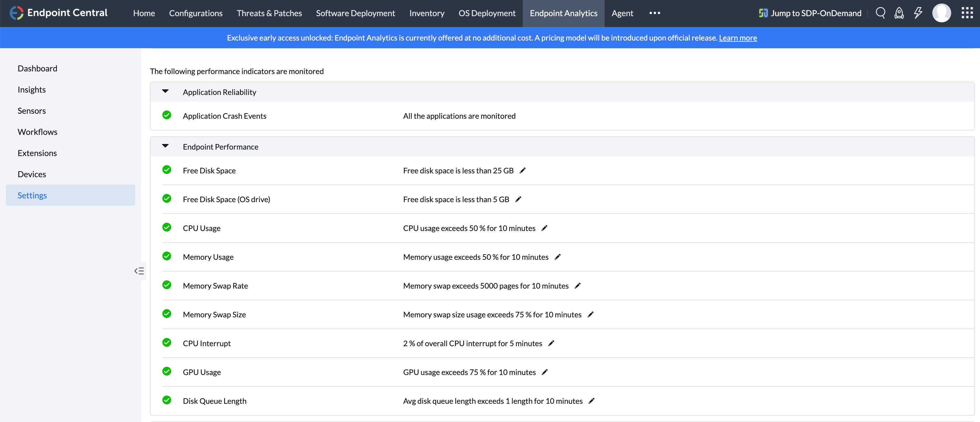
Task: Open Sensors in the sidebar
Action: click(31, 110)
